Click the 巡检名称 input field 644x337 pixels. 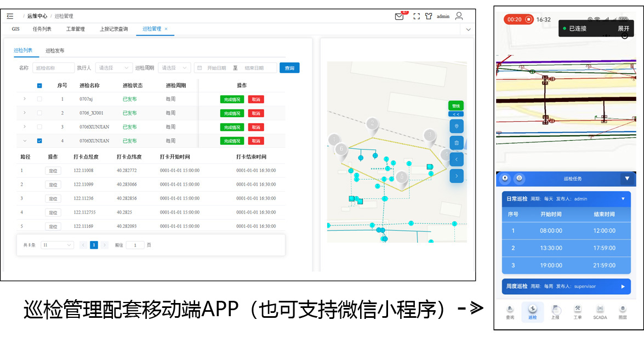(53, 68)
